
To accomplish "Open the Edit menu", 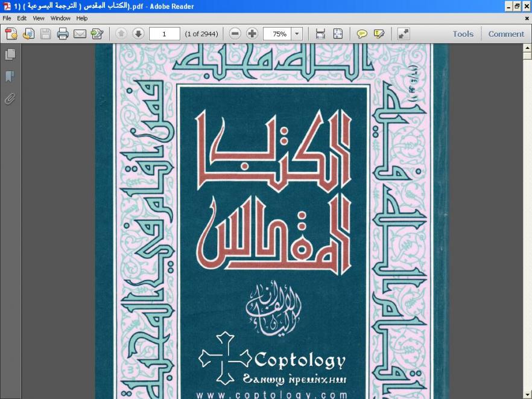I will pyautogui.click(x=22, y=18).
